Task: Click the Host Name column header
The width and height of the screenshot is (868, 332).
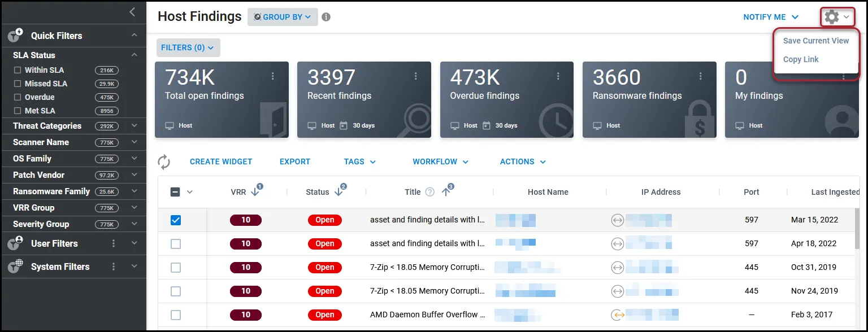Action: pyautogui.click(x=548, y=192)
